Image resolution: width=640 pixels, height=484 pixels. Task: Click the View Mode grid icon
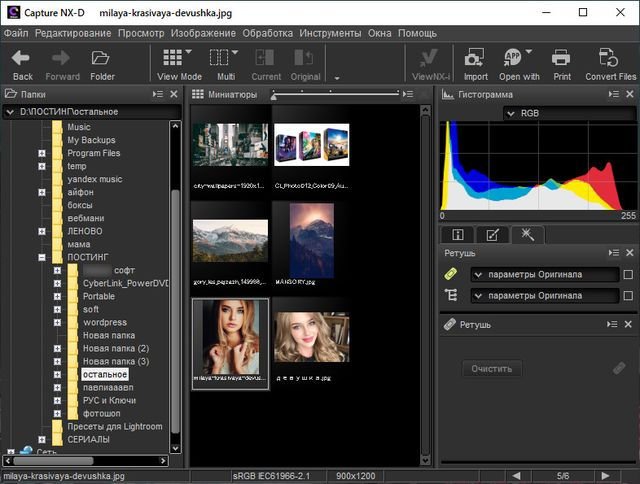[x=172, y=58]
